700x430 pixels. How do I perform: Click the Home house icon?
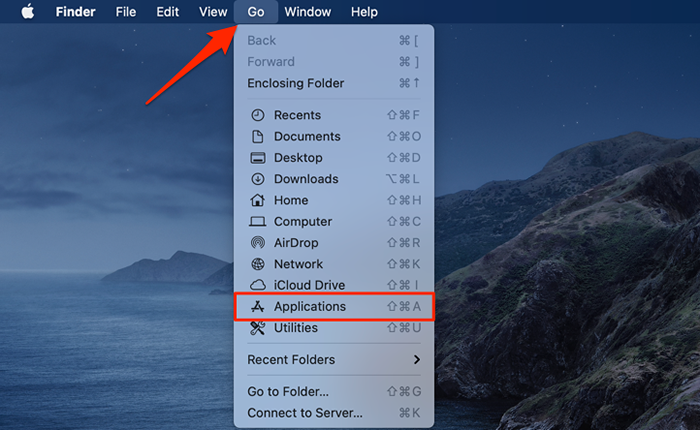(x=258, y=200)
